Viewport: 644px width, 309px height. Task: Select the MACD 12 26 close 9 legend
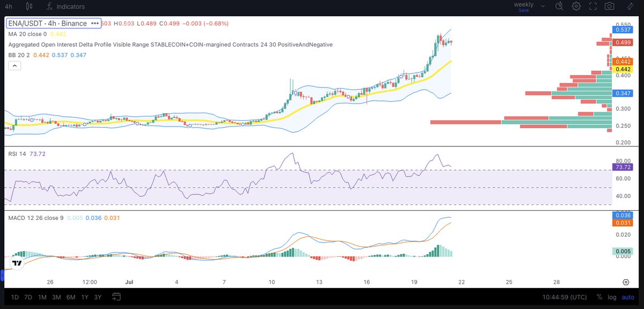35,218
